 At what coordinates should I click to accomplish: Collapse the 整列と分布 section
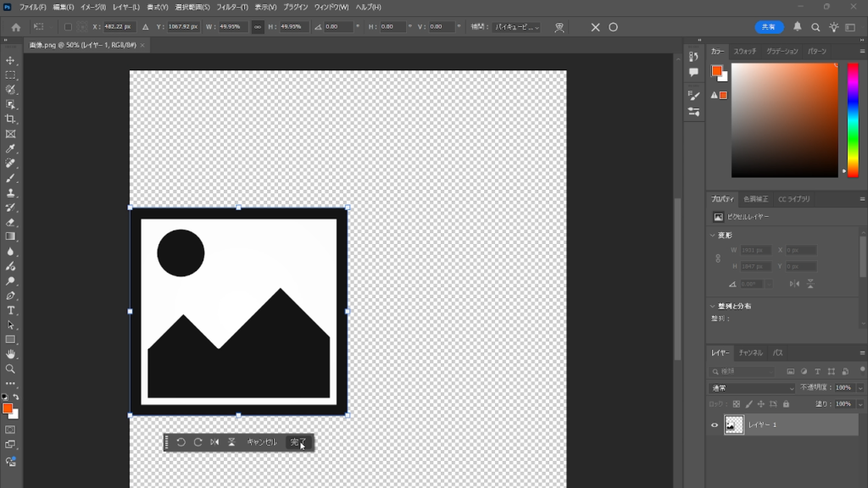tap(712, 306)
